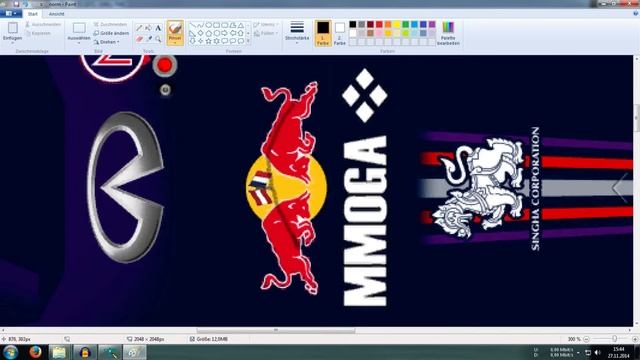The height and width of the screenshot is (360, 640).
Task: Choose the curve shape
Action: [200, 25]
